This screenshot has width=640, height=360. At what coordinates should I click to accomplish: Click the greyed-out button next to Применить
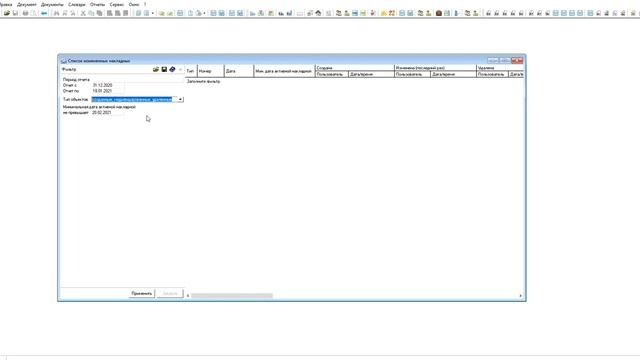tap(170, 293)
